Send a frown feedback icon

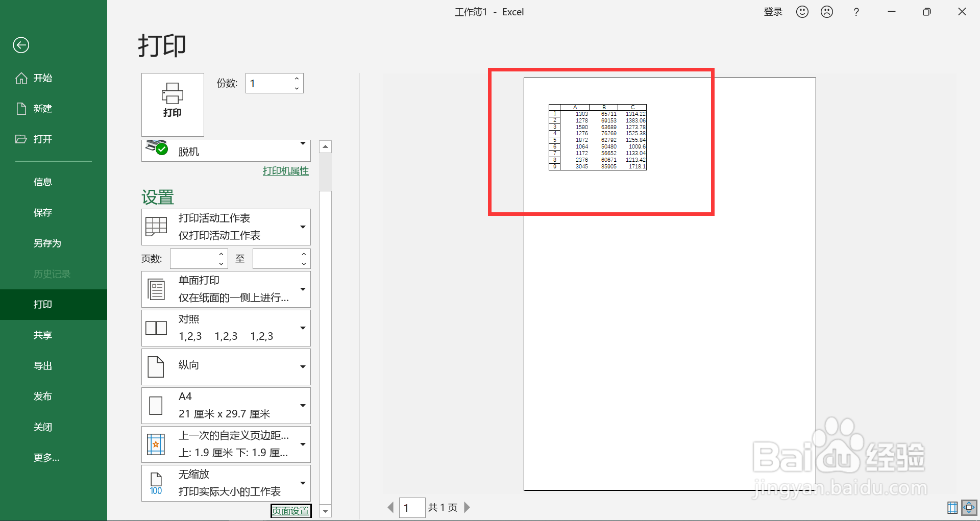pos(827,12)
